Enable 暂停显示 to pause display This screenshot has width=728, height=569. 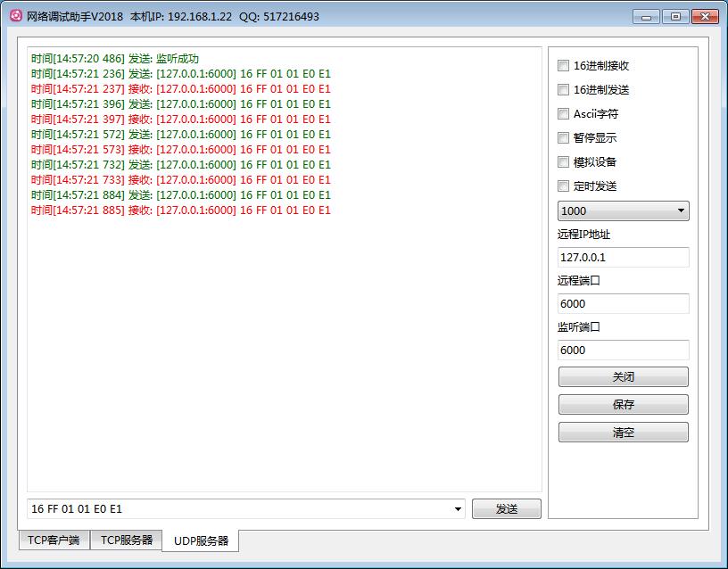click(563, 137)
